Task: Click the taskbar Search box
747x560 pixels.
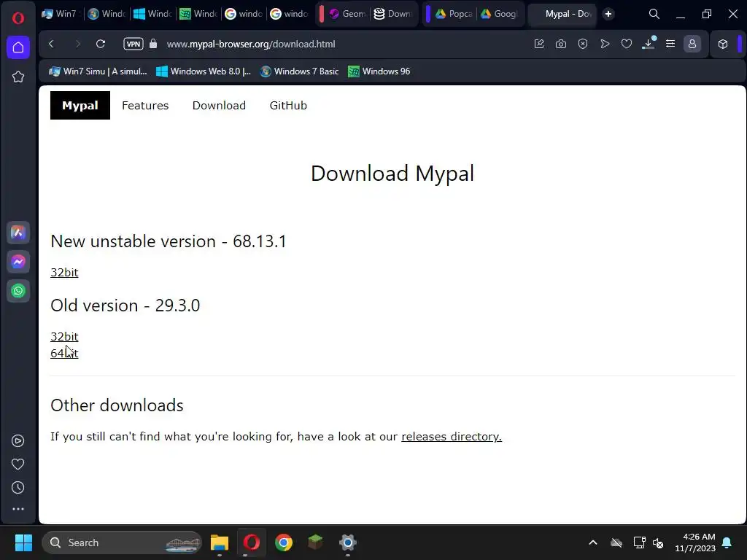Action: [122, 542]
